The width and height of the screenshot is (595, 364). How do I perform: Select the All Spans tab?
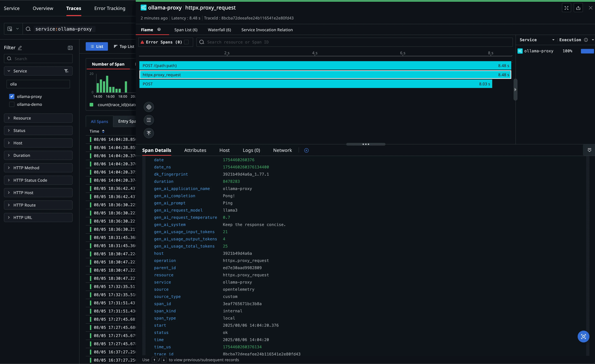[x=99, y=121]
